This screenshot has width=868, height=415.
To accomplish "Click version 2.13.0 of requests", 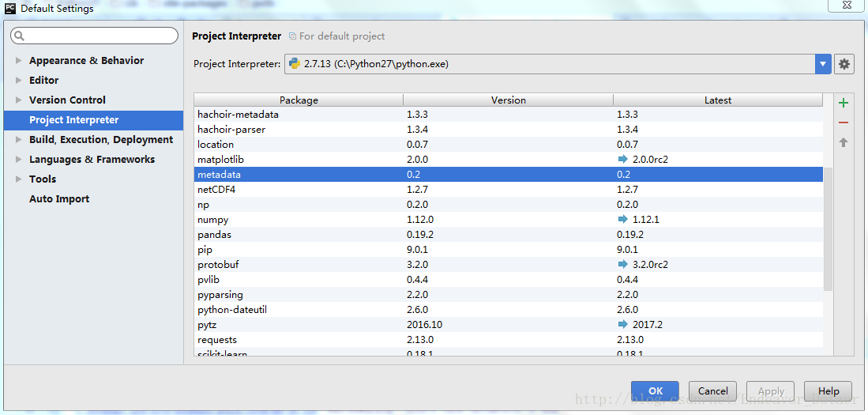I will click(x=420, y=339).
